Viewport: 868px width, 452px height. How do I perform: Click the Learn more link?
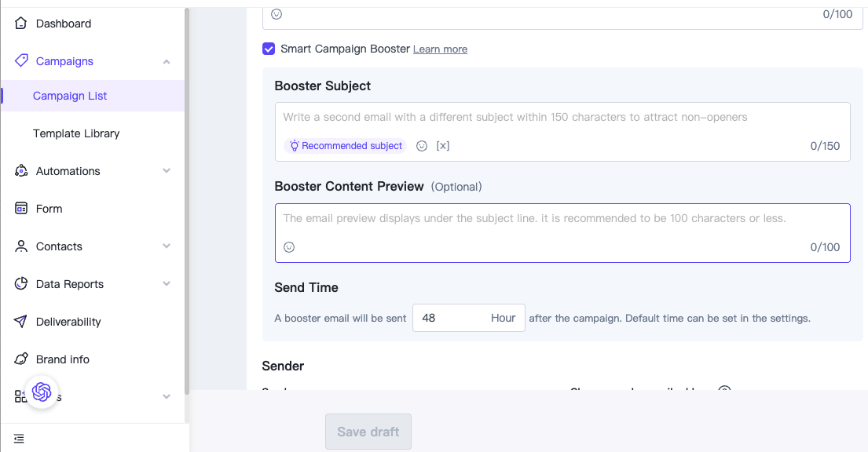440,49
